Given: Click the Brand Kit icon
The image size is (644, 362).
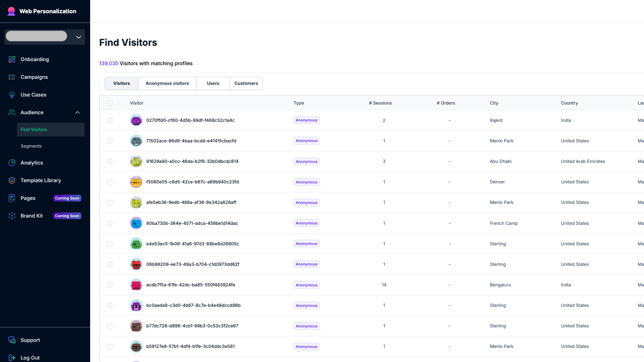Looking at the screenshot, I should tap(12, 216).
